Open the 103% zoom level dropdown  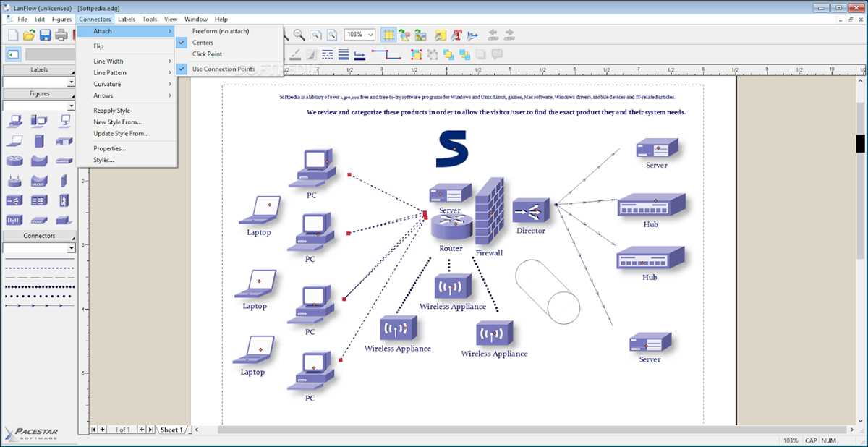coord(359,35)
